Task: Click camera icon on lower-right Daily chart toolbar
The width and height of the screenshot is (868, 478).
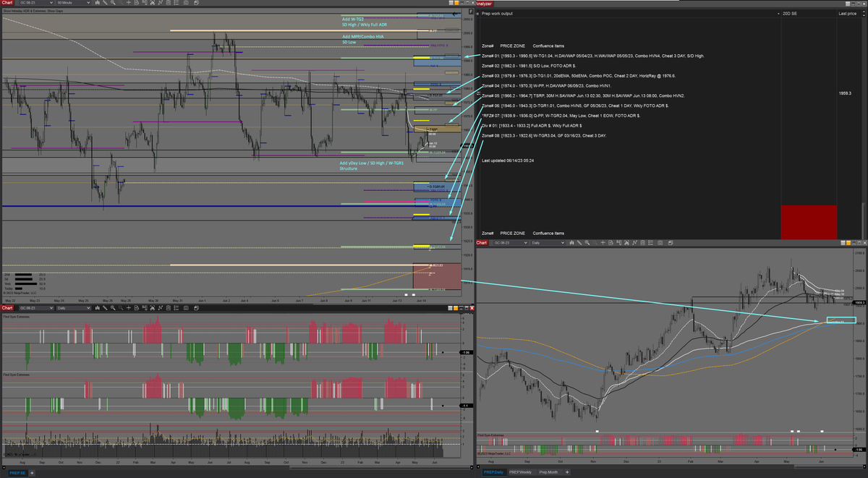Action: pos(660,243)
